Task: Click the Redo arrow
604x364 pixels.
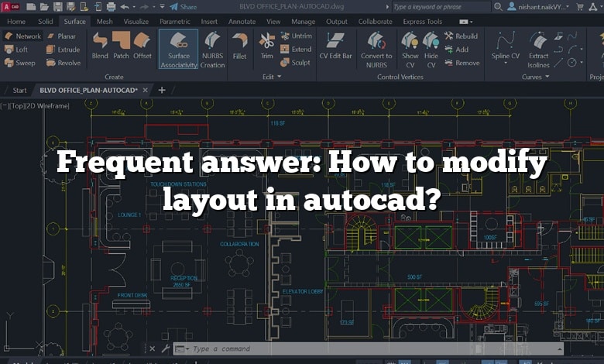Action: point(145,6)
